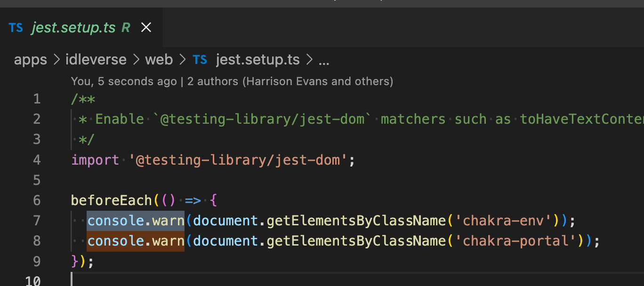Click 'beforeEach' on line 6

112,200
